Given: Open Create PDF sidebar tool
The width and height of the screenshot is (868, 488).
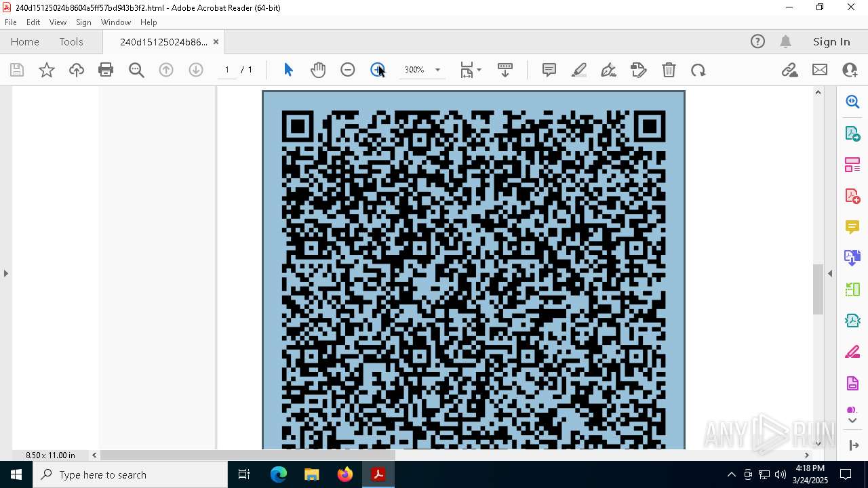Looking at the screenshot, I should point(852,196).
